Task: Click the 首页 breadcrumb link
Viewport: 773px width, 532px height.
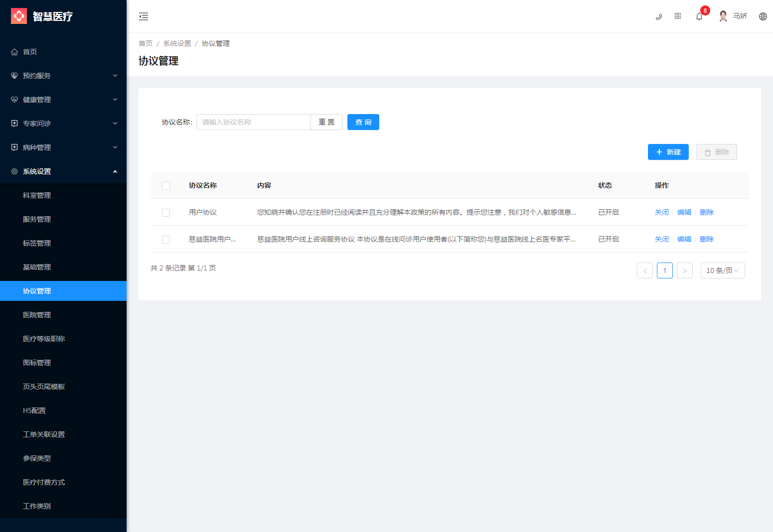Action: [x=146, y=43]
